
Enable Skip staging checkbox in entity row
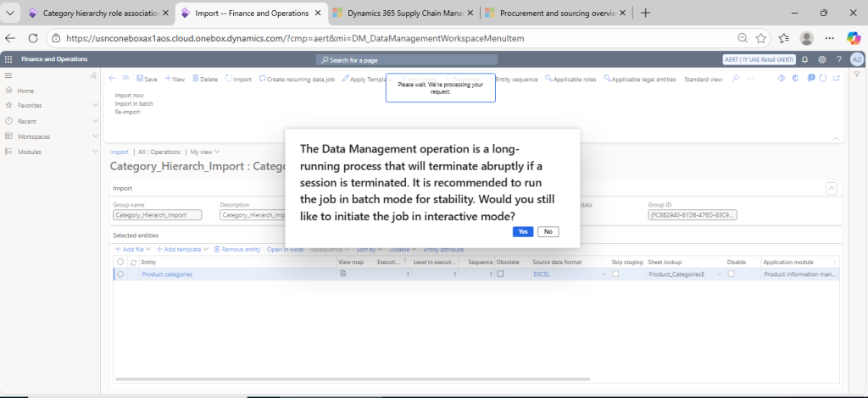point(615,274)
